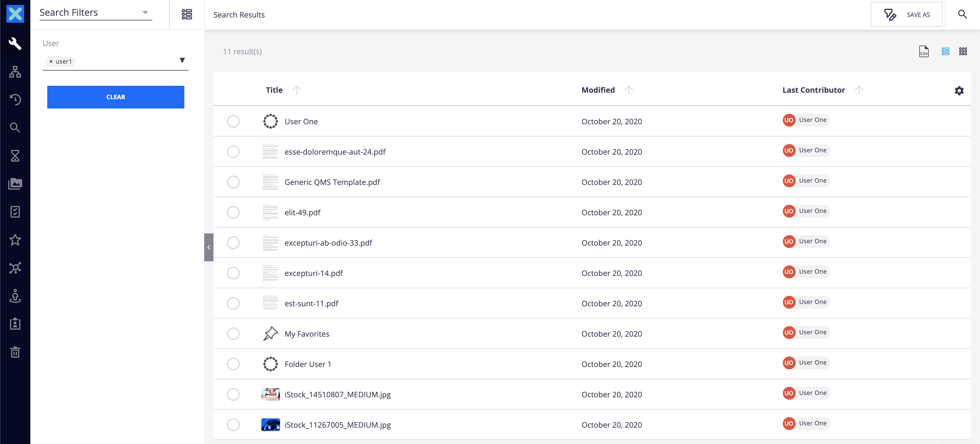Open table column settings gear
Screen dimensions: 980x444
coord(959,90)
